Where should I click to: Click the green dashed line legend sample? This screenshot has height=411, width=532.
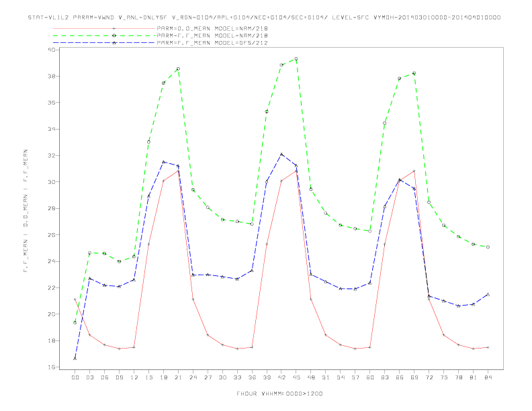click(104, 36)
